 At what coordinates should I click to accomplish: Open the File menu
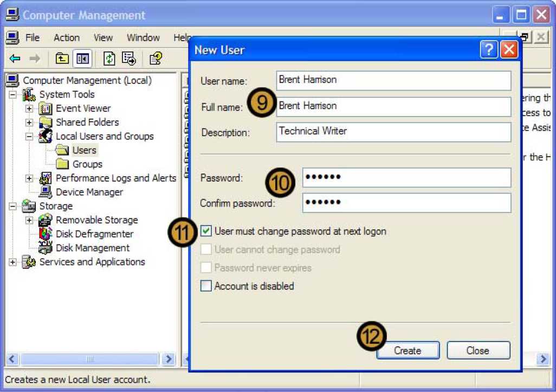pyautogui.click(x=33, y=37)
